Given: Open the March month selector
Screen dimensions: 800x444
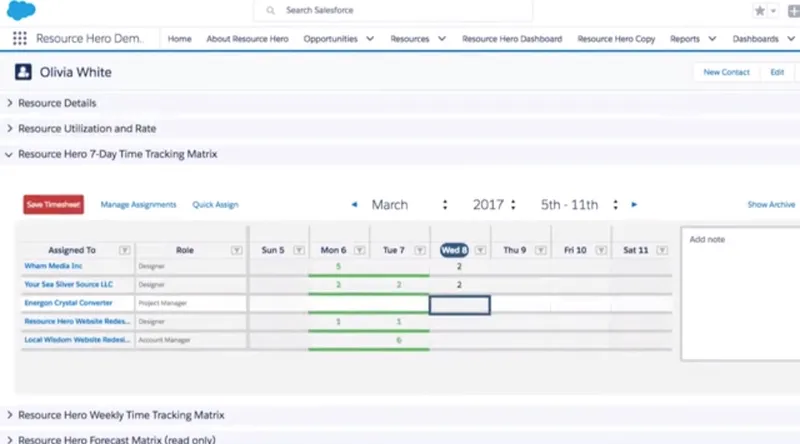Looking at the screenshot, I should [409, 205].
